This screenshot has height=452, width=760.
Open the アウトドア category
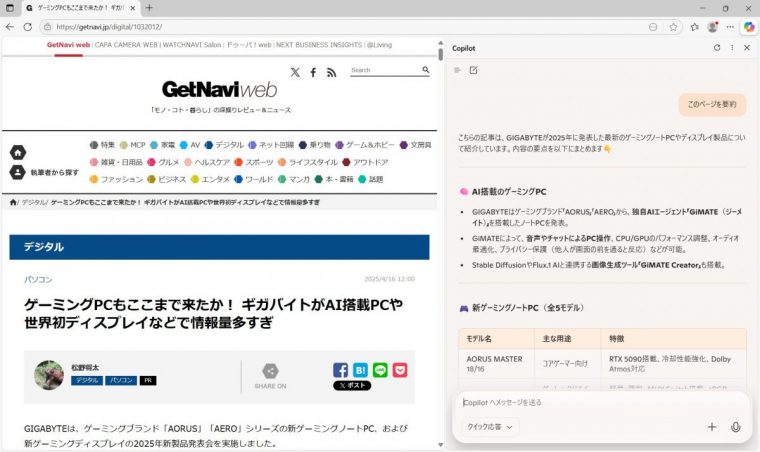click(365, 162)
